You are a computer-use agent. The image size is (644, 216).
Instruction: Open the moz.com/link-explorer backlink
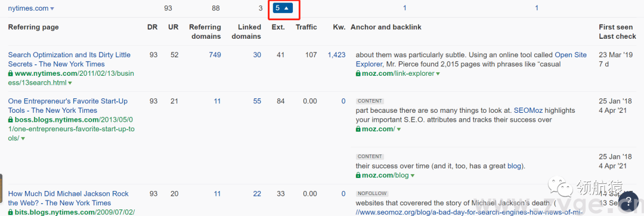[398, 73]
